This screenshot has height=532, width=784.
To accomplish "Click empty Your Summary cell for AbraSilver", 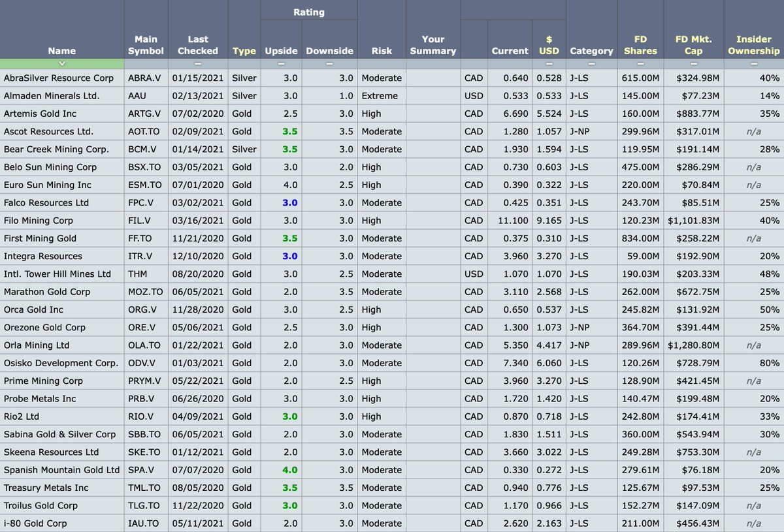I will pos(433,78).
